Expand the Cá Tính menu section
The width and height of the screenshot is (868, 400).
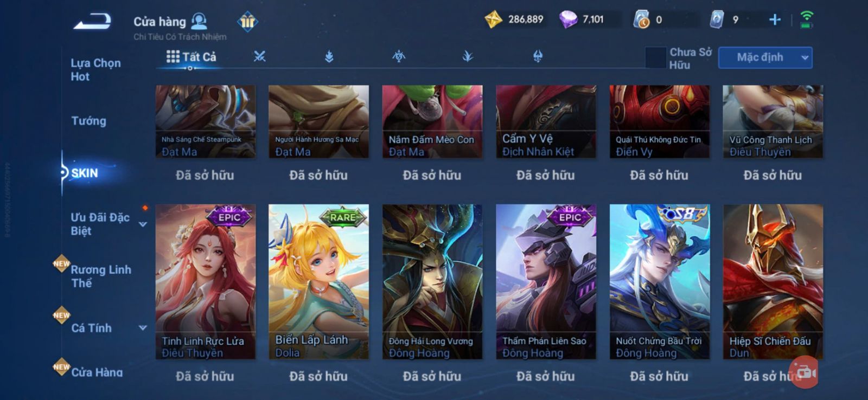tap(143, 327)
